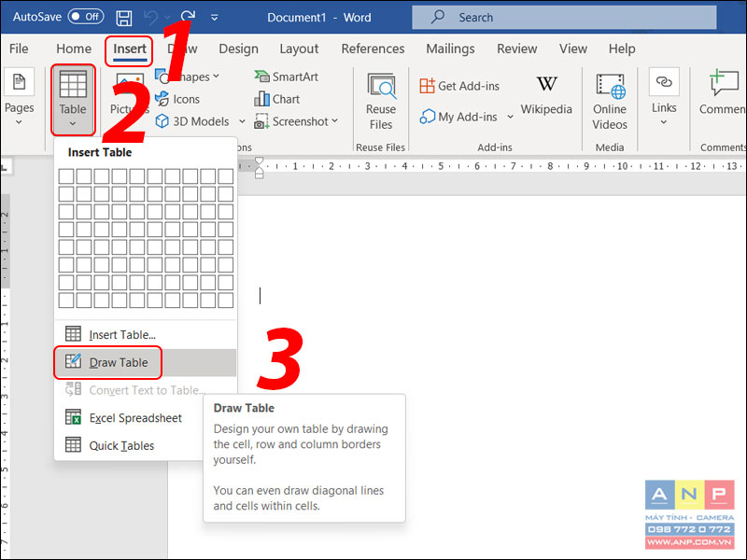Switch to the Design tab
Image resolution: width=747 pixels, height=560 pixels.
(x=238, y=49)
